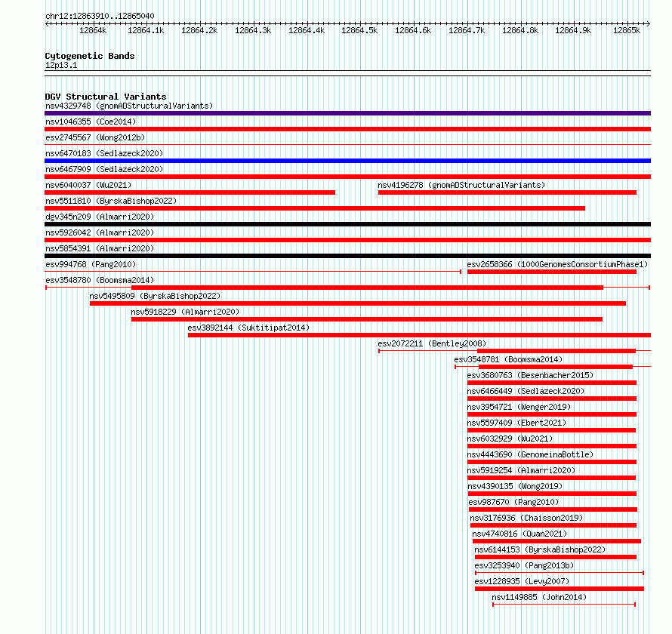This screenshot has width=672, height=634.
Task: Click the nsv4329748 gnomADStructuralVariants label
Action: [129, 106]
